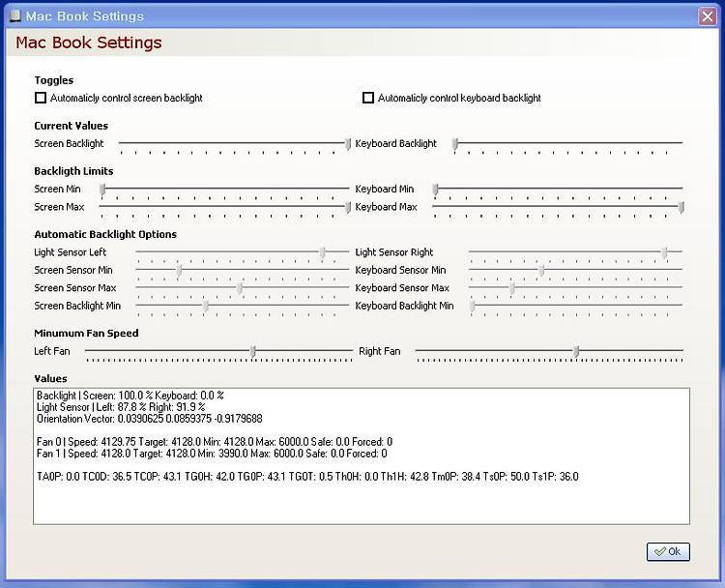This screenshot has height=588, width=725.
Task: Click the Orientation Vector values line
Action: click(x=149, y=419)
